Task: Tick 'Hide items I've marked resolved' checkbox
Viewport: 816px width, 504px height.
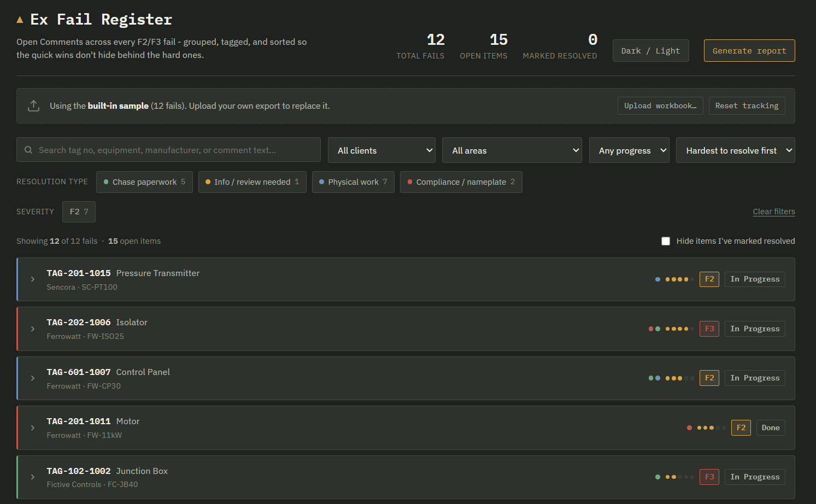Action: click(x=666, y=241)
